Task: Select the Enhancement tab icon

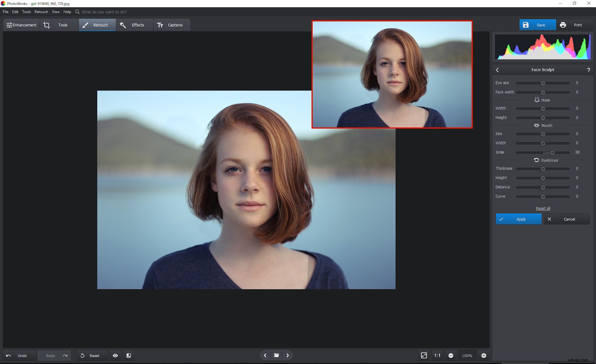Action: point(9,25)
